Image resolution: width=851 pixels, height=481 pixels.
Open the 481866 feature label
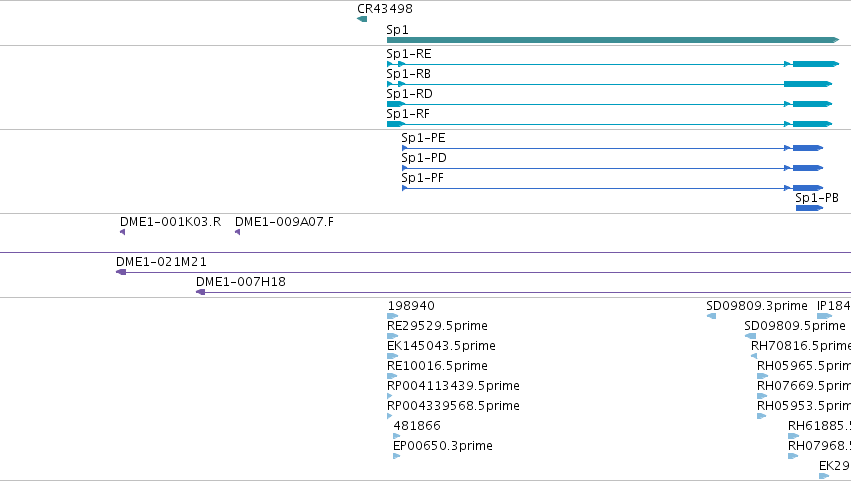(x=417, y=426)
